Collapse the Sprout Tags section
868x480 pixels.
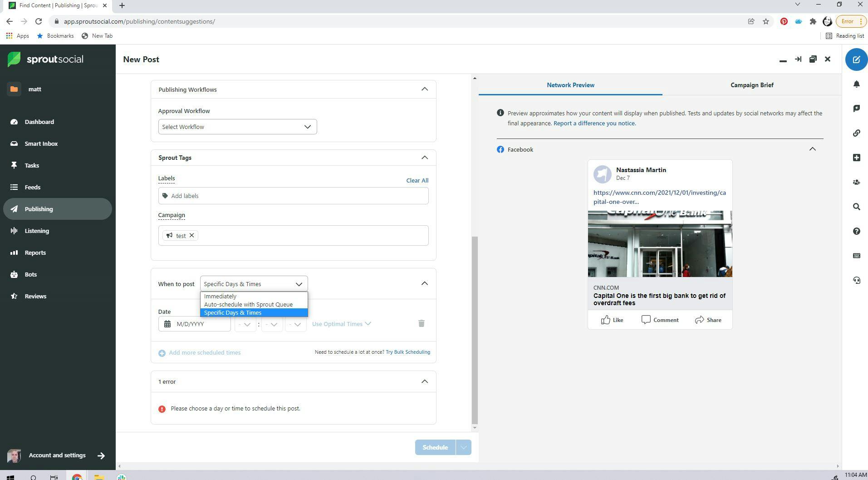(x=424, y=158)
